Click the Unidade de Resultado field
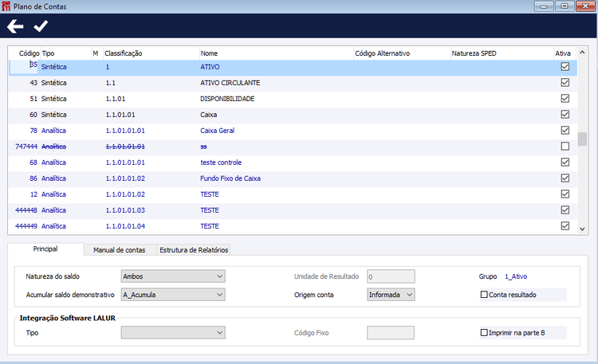Image resolution: width=598 pixels, height=364 pixels. pos(391,276)
